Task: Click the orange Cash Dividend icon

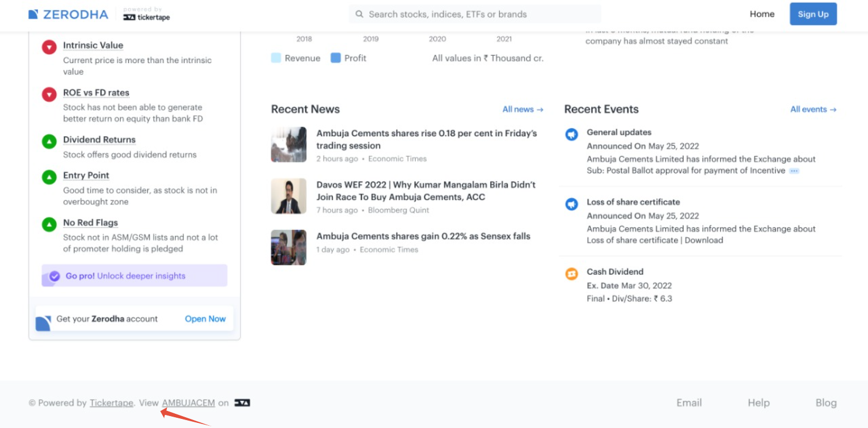Action: [x=571, y=274]
